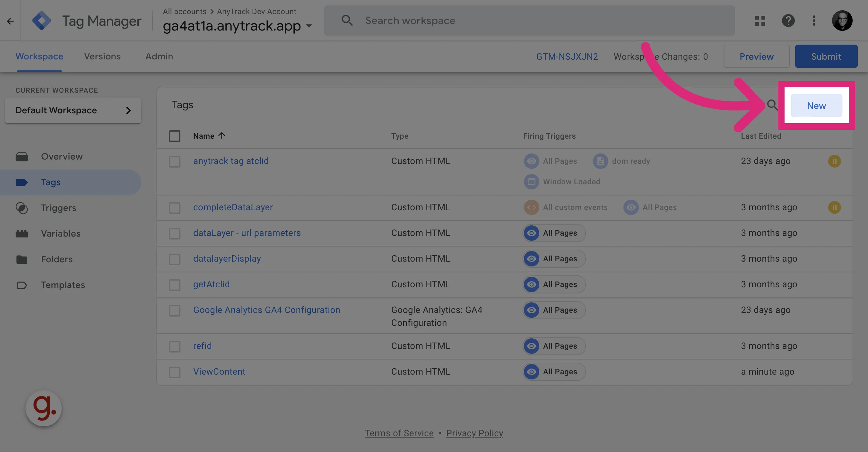The image size is (868, 452).
Task: Open the Tag Manager logo home
Action: (x=42, y=21)
